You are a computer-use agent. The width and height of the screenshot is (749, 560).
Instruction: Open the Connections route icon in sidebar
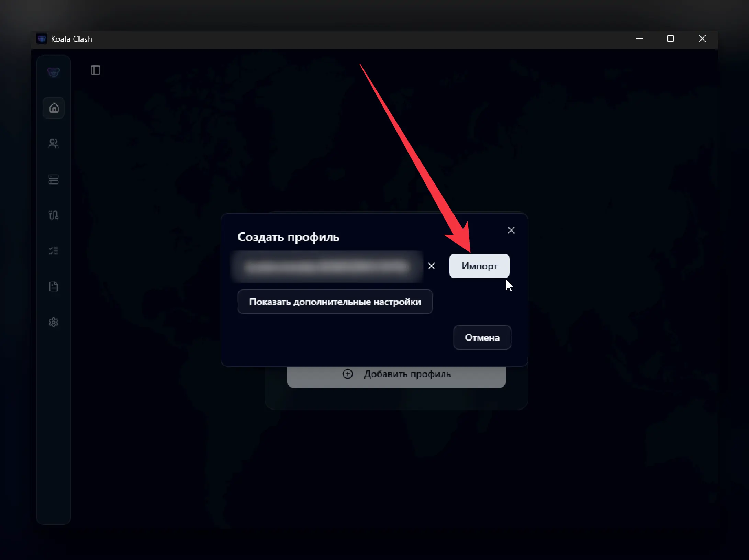tap(54, 215)
